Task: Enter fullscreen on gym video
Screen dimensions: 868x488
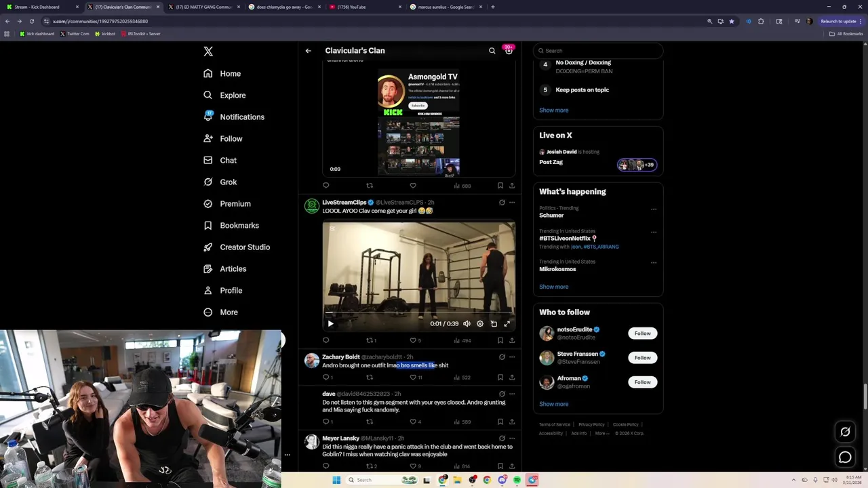Action: (507, 324)
